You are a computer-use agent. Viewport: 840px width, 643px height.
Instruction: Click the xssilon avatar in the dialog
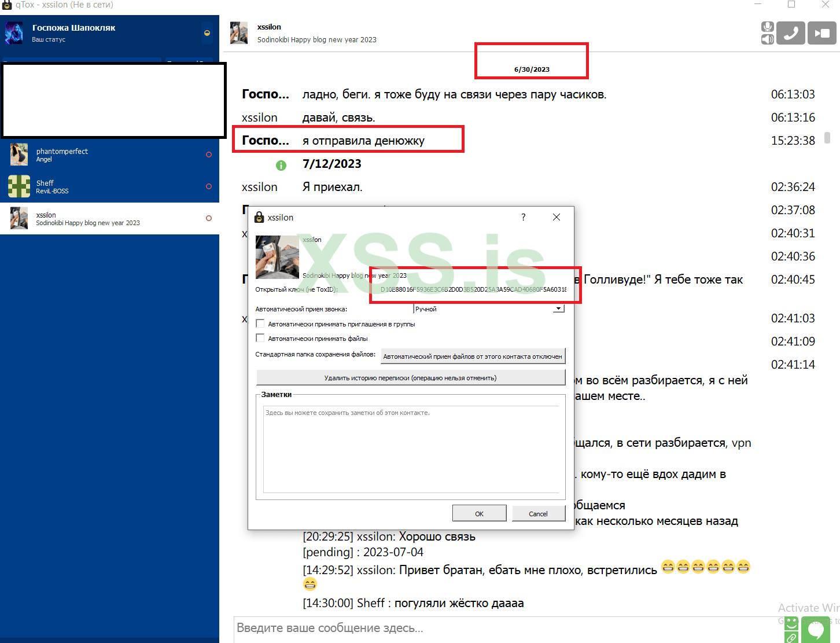277,256
